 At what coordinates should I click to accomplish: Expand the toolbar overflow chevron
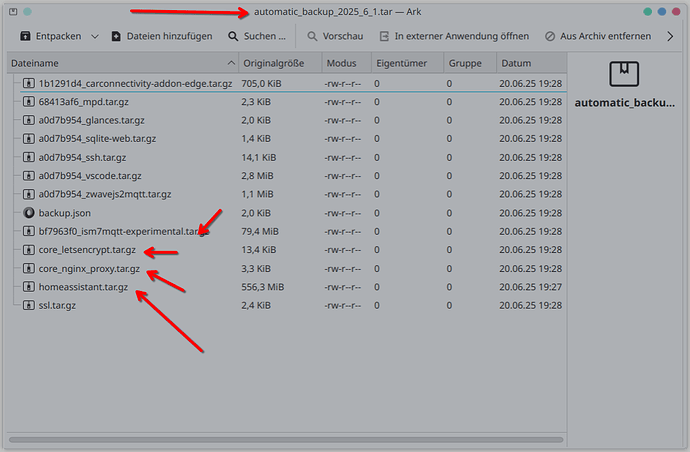670,36
